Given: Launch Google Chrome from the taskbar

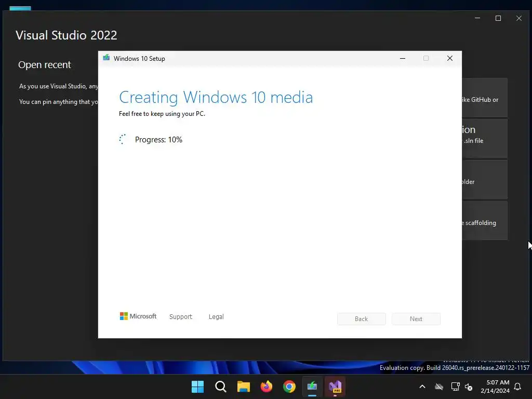Looking at the screenshot, I should (289, 387).
